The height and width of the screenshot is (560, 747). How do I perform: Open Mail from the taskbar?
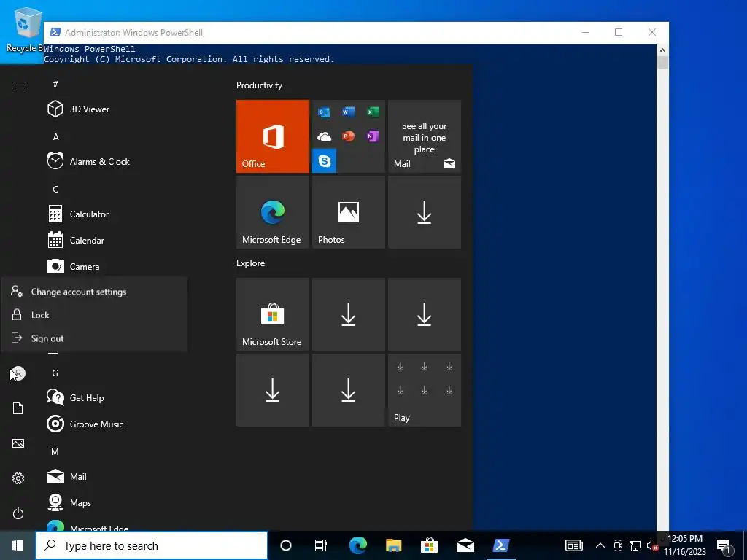point(465,545)
